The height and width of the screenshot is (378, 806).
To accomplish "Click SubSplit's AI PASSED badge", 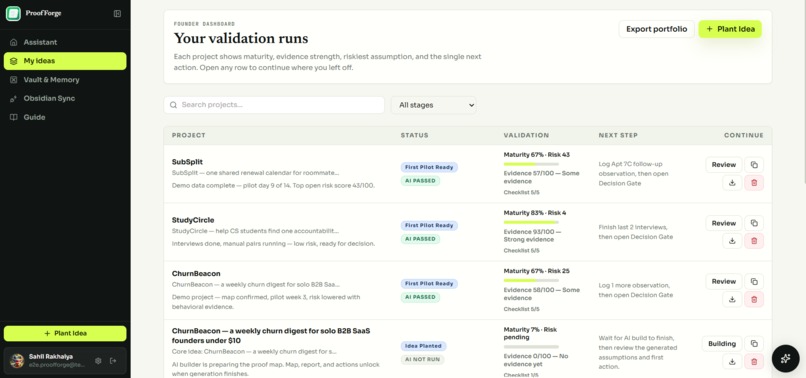I will [420, 181].
